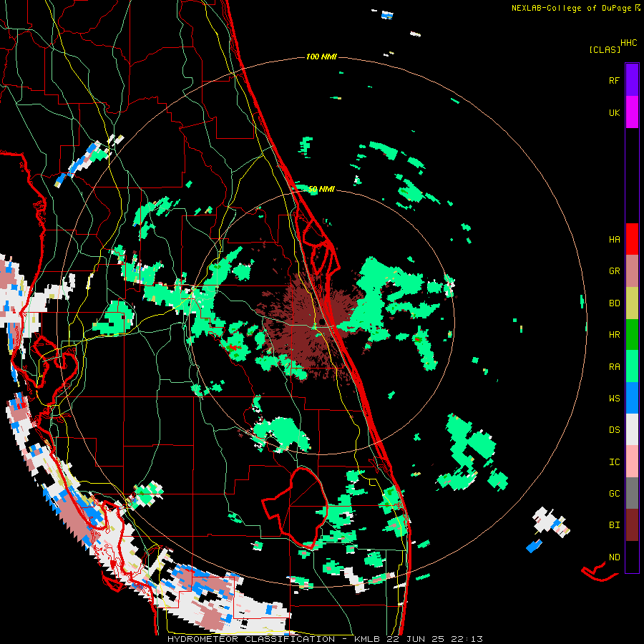Viewport: 644px width, 644px height.
Task: Select the light pink IC legend swatch
Action: 632,462
